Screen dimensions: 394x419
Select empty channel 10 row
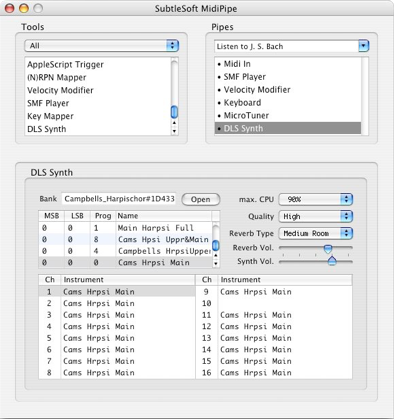pyautogui.click(x=274, y=303)
